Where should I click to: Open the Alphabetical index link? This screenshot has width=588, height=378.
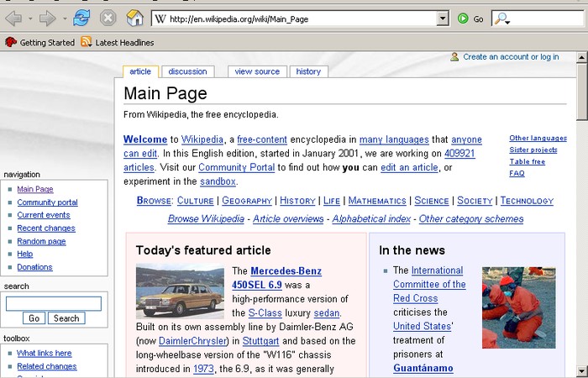(371, 218)
